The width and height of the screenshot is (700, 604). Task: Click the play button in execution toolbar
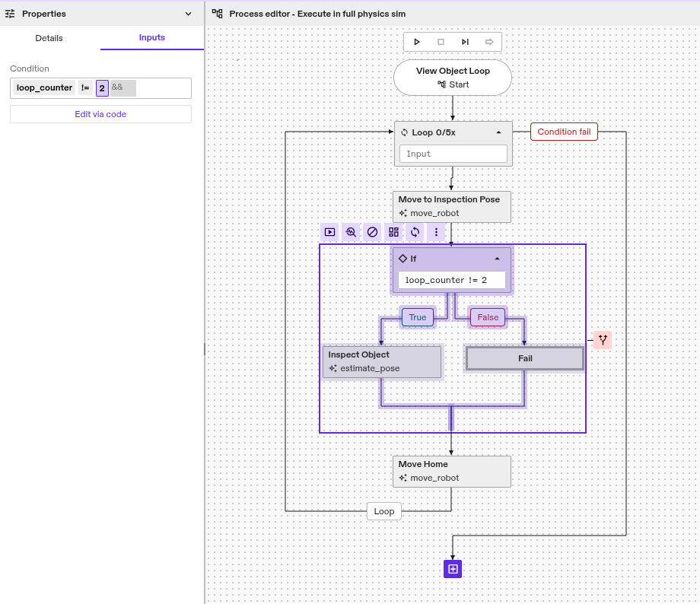point(417,42)
